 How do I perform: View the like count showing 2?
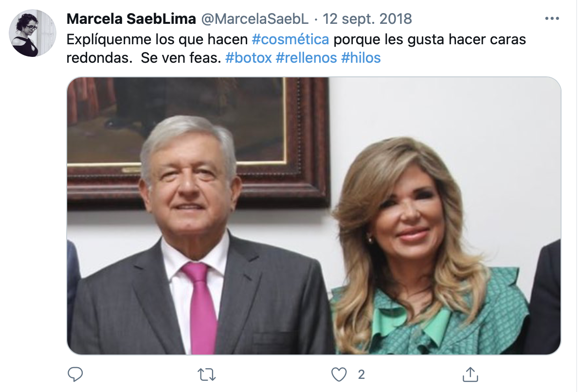pos(361,374)
